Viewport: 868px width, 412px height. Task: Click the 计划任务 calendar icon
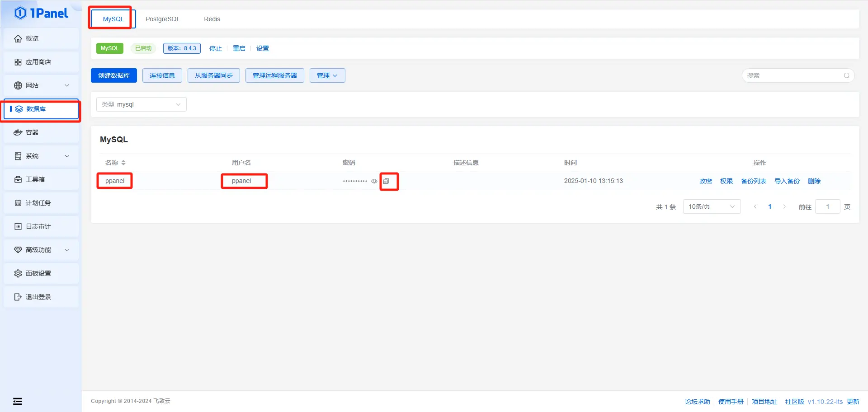(x=18, y=203)
